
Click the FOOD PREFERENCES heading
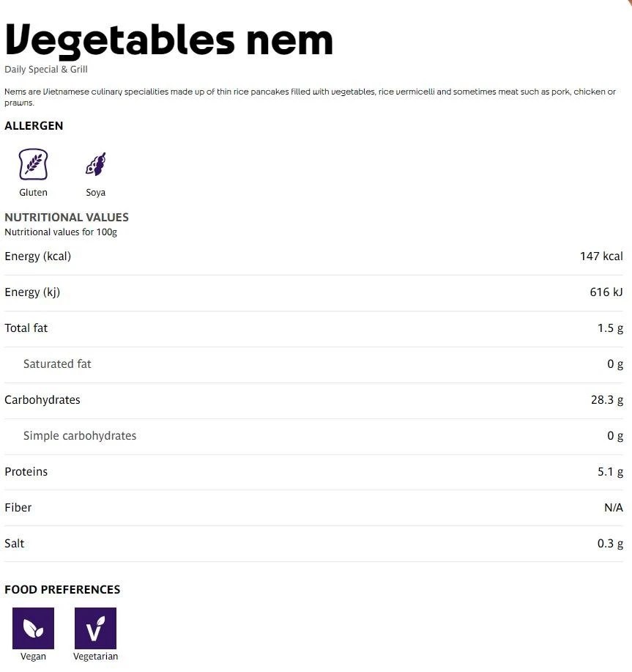click(62, 589)
